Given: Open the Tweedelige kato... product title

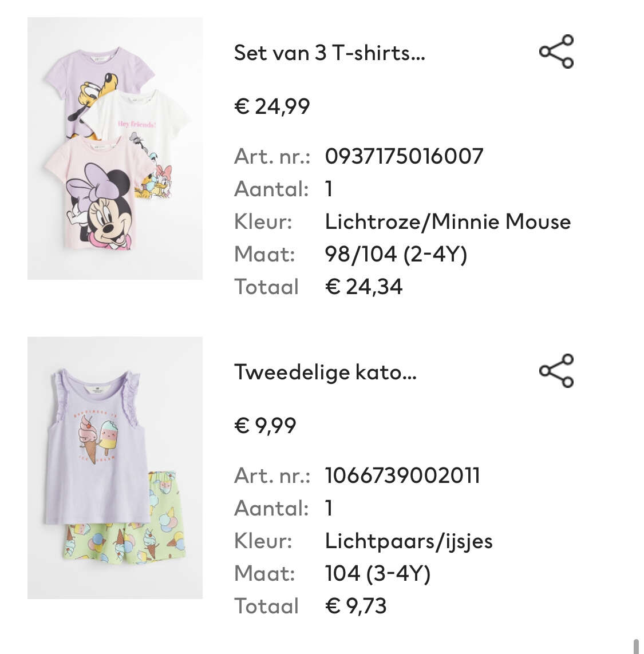Looking at the screenshot, I should (325, 372).
